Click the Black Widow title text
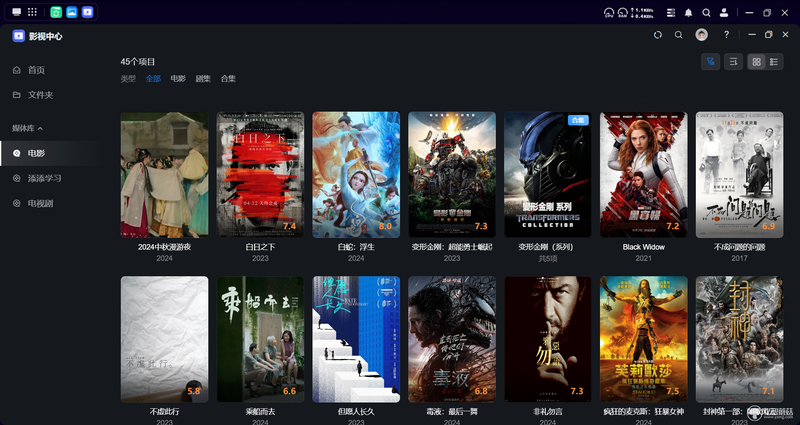The height and width of the screenshot is (425, 800). [x=644, y=247]
